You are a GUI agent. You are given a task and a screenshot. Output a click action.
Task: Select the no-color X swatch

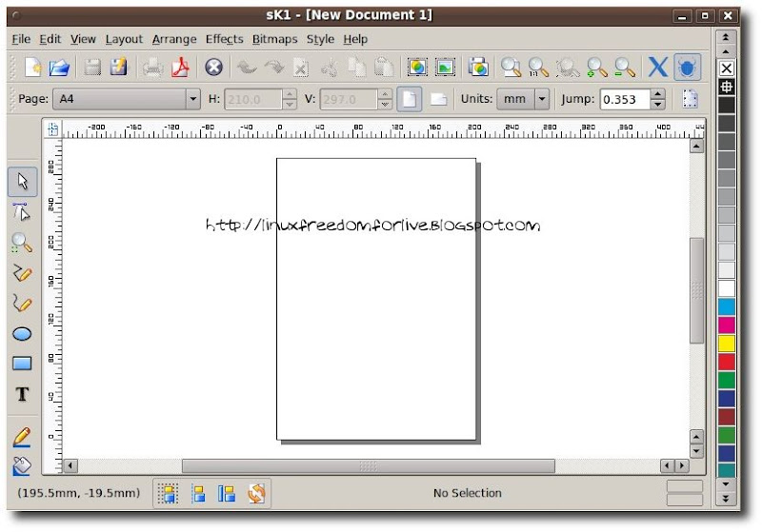[x=727, y=69]
